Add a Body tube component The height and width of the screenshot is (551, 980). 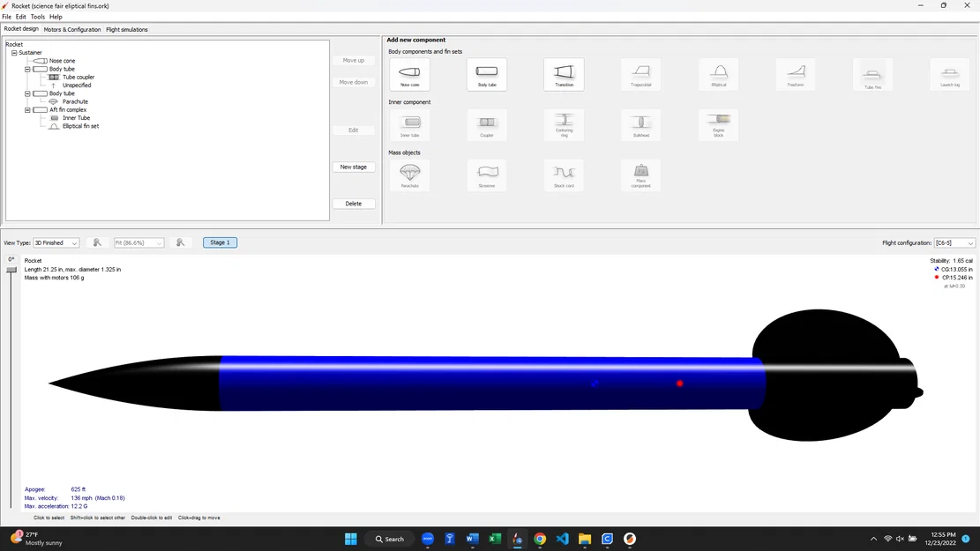(486, 74)
